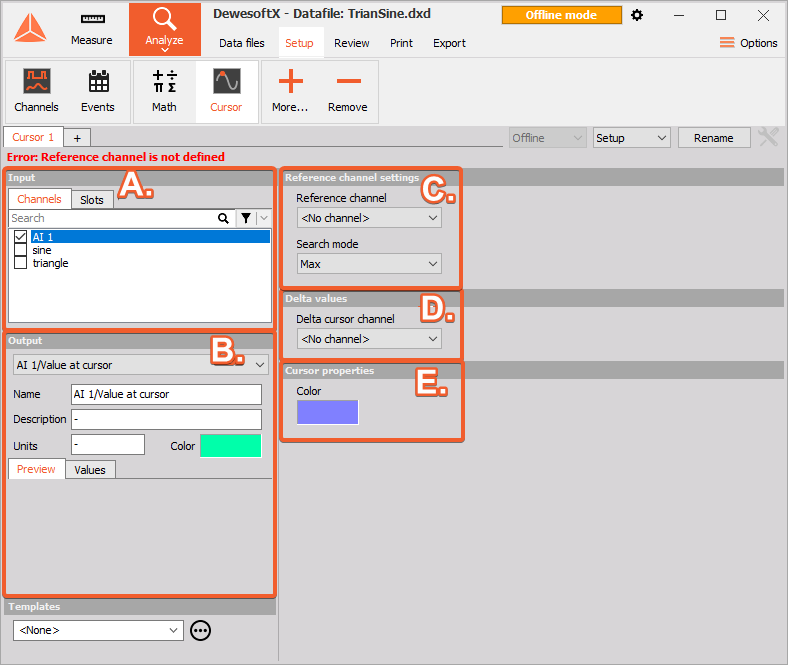Open the Export menu
Viewport: 788px width, 665px height.
tap(449, 43)
